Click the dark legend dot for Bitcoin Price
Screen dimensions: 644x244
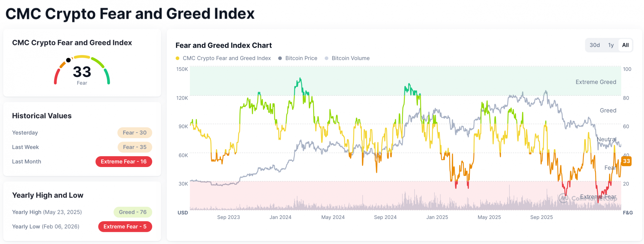280,58
